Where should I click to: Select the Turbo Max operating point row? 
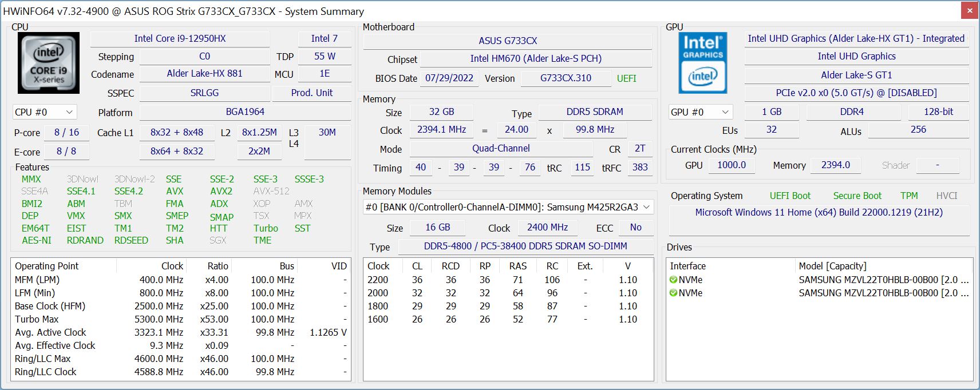point(181,319)
